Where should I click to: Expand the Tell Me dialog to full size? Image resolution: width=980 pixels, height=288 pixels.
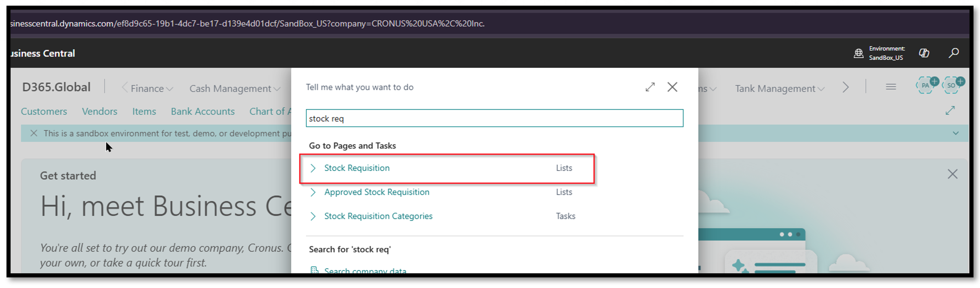[650, 87]
